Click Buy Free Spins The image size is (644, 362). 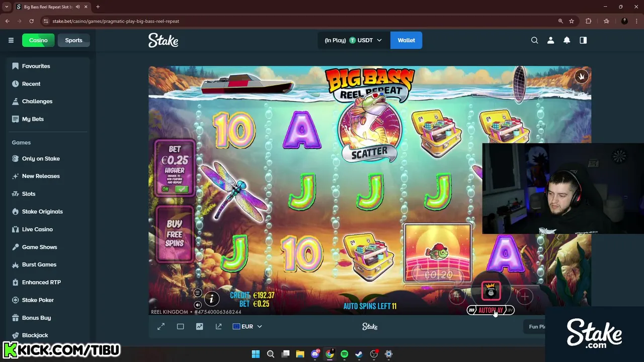pos(175,234)
